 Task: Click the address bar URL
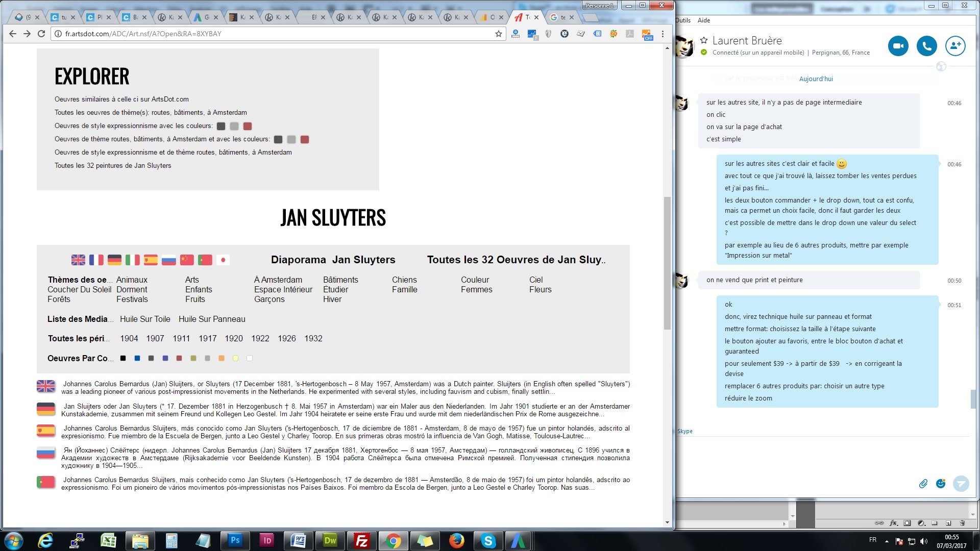point(143,34)
